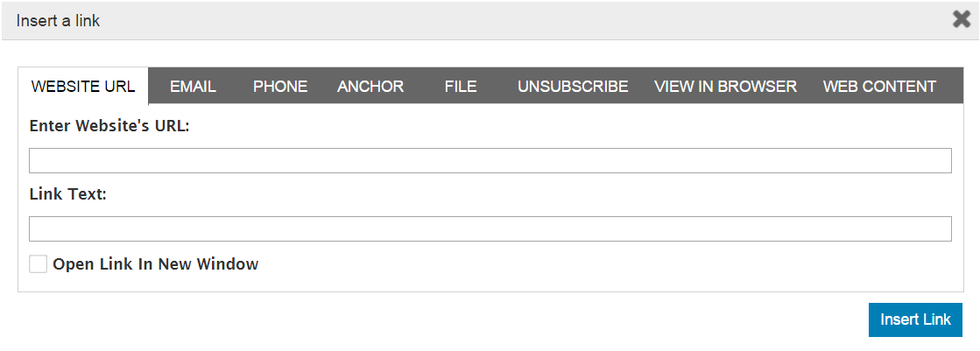Go to the Anchor tab

coord(370,87)
